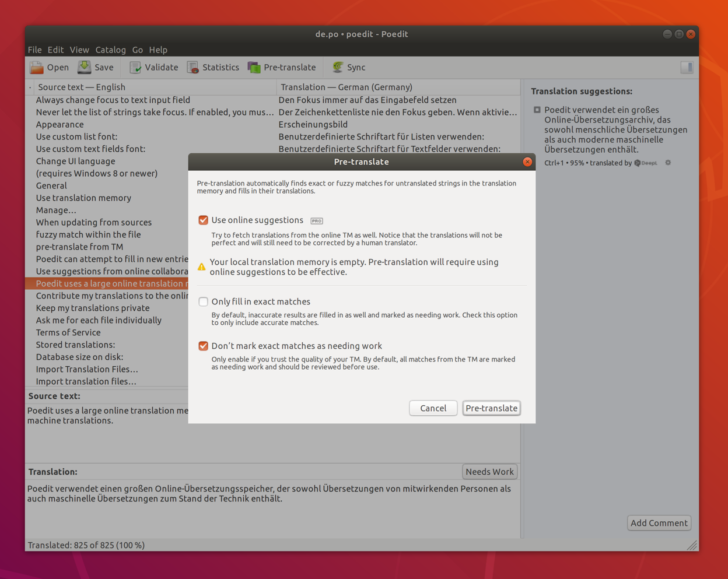Toggle the sidebar icon at toolbar's right end
Viewport: 728px width, 579px height.
[x=687, y=67]
